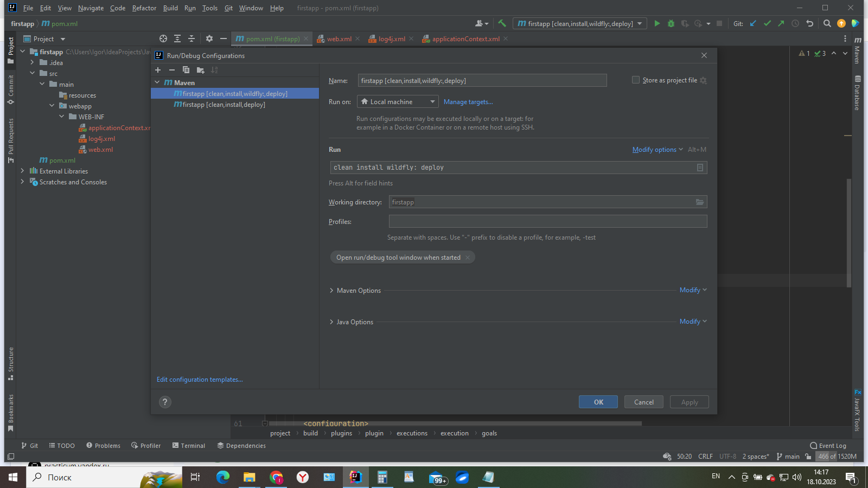
Task: Select opened file in Project view
Action: 163,38
